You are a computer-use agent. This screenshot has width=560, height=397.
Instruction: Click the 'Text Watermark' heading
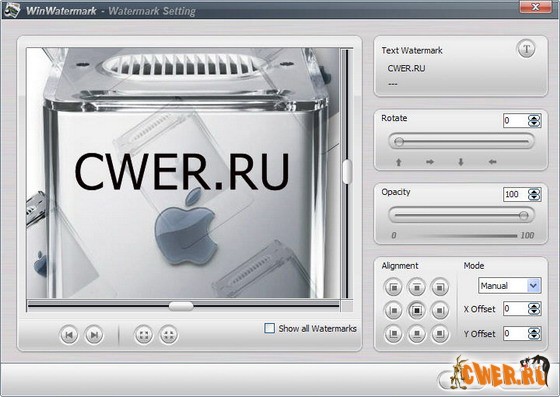coord(412,51)
